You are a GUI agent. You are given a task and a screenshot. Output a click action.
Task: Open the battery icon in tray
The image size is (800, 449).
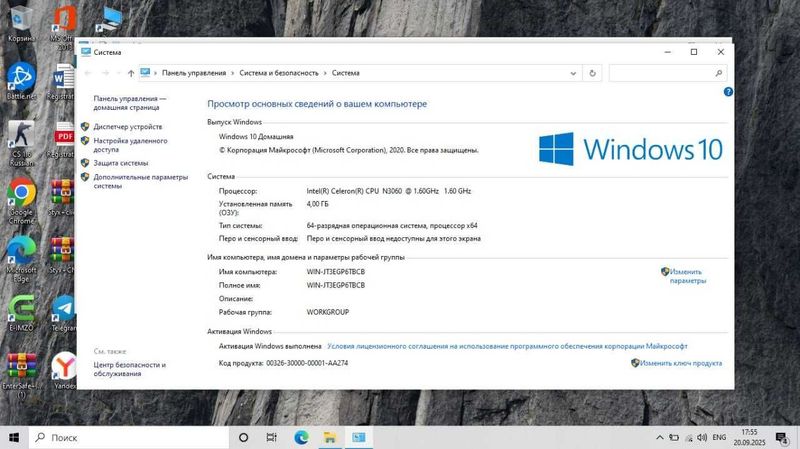point(674,438)
